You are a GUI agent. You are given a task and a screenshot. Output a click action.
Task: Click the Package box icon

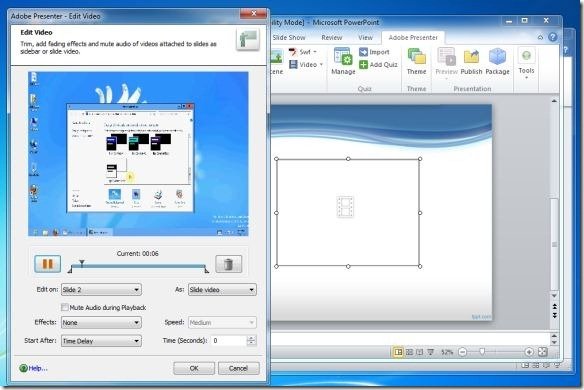tap(497, 57)
